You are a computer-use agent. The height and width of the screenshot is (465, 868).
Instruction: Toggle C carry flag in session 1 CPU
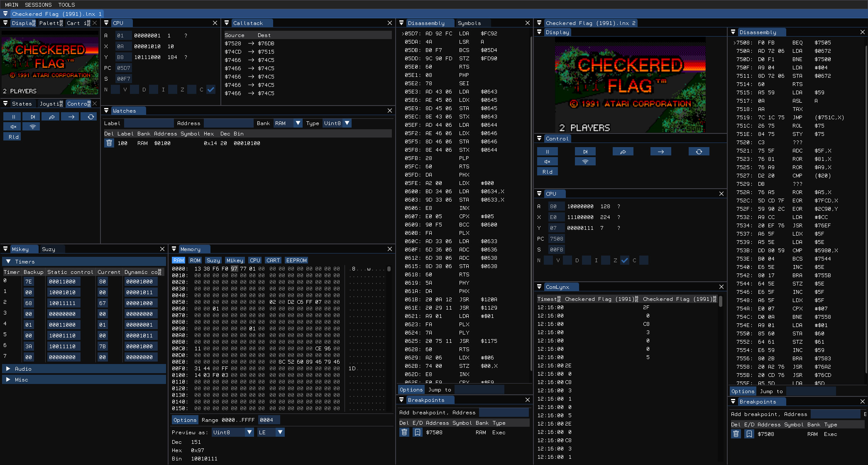click(x=211, y=89)
